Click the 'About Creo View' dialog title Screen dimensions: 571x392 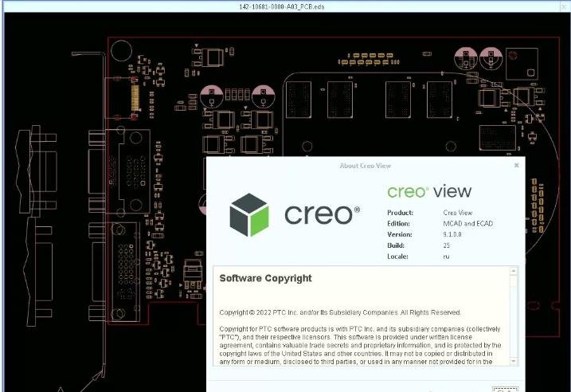pos(366,166)
